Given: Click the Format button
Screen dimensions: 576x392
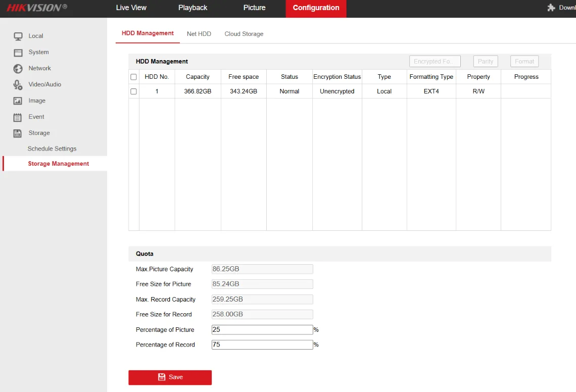Looking at the screenshot, I should click(524, 61).
